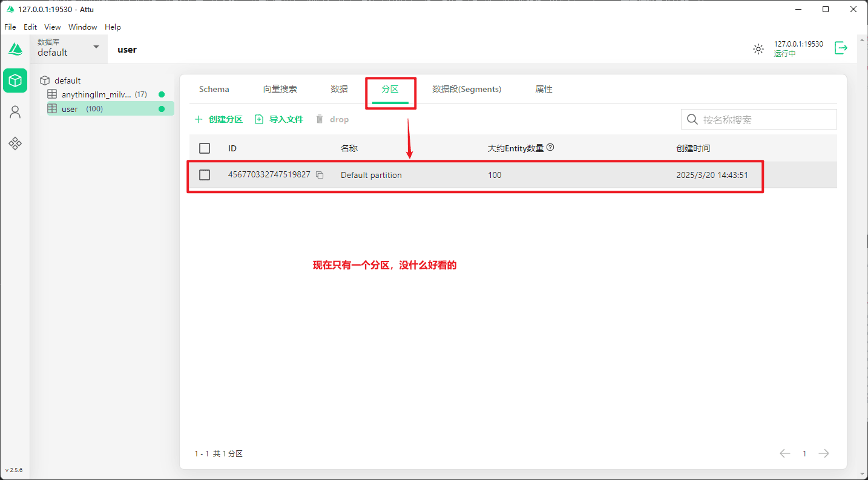Click the logout icon at top right

841,48
